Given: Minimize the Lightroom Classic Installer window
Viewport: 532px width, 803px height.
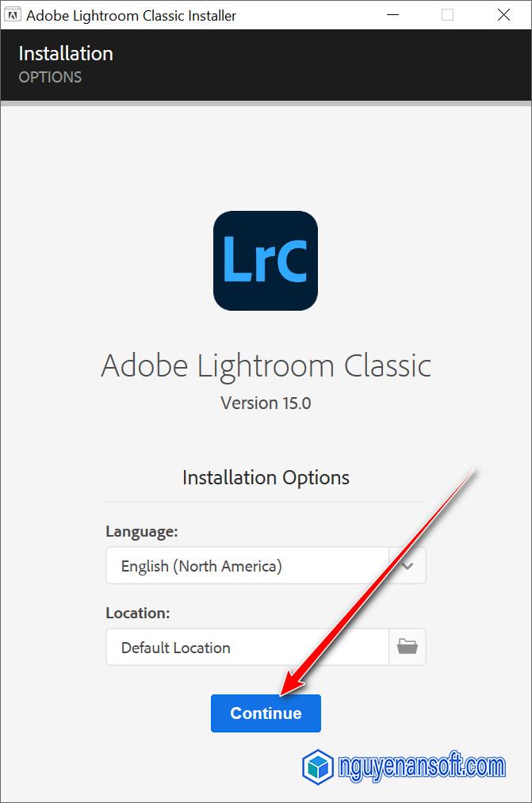Looking at the screenshot, I should [x=392, y=15].
